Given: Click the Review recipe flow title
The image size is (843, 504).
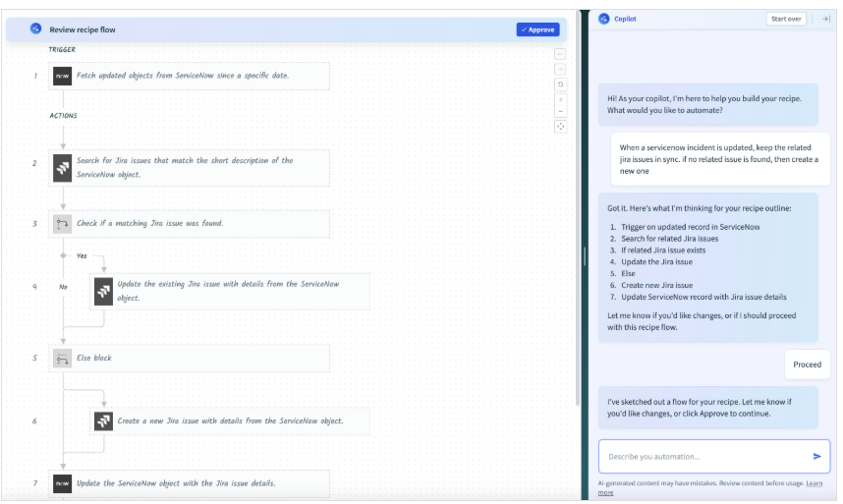Looking at the screenshot, I should click(x=83, y=29).
